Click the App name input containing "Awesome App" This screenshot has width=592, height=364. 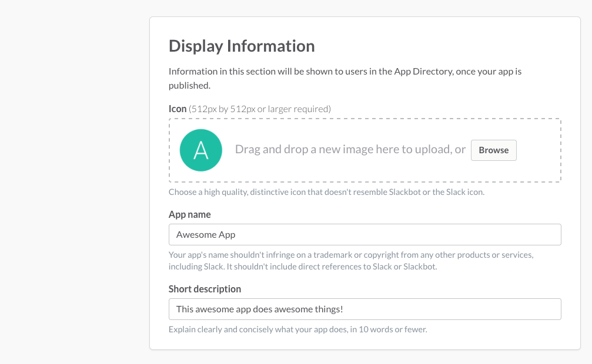pyautogui.click(x=364, y=234)
